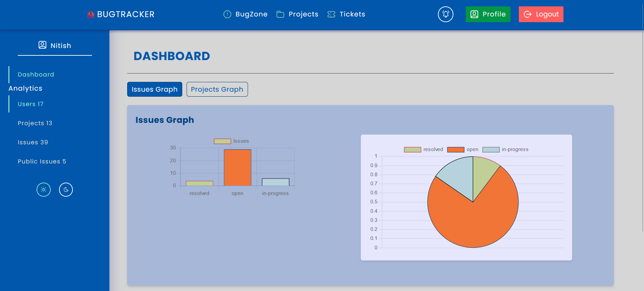
Task: Go to Public Issues 5 in sidebar
Action: [42, 161]
